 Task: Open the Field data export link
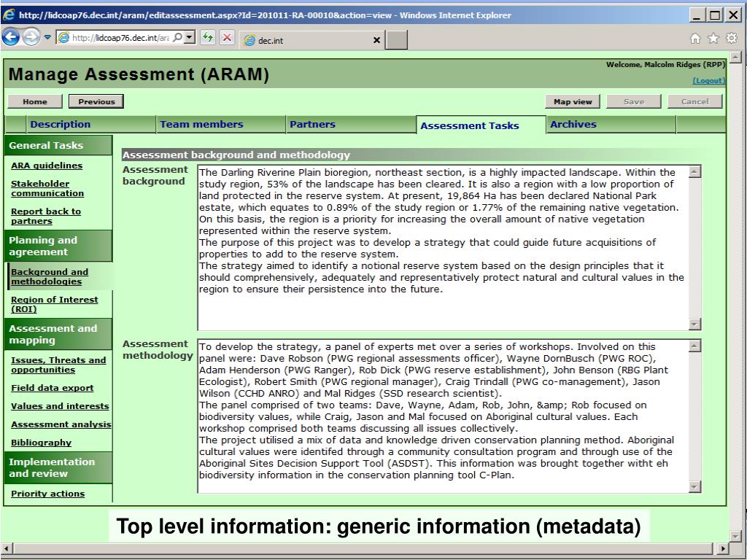click(x=52, y=388)
